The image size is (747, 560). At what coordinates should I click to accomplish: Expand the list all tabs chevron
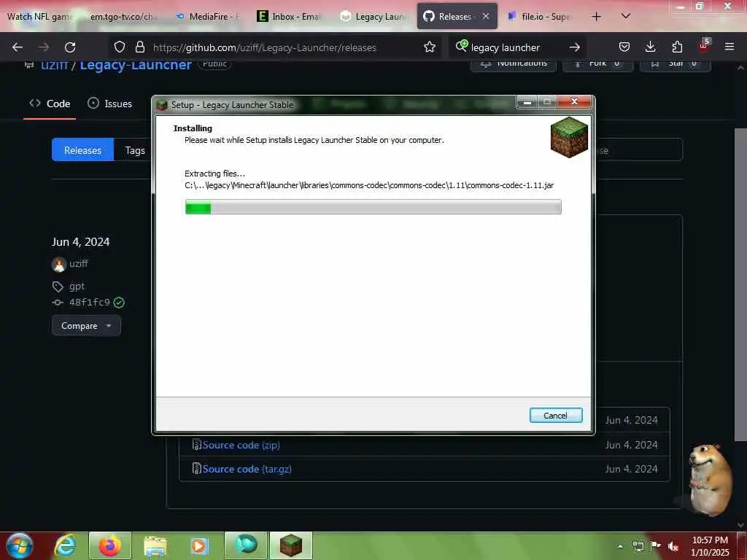(x=626, y=16)
